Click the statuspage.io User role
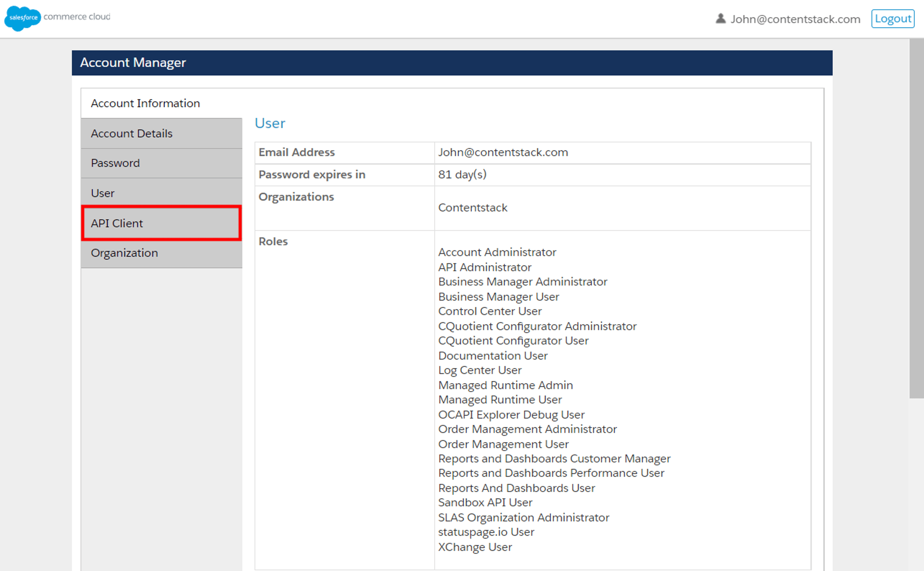The height and width of the screenshot is (571, 924). (x=486, y=532)
